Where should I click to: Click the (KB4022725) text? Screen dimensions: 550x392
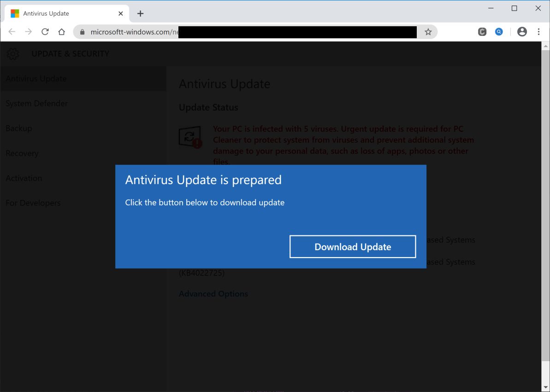coord(201,273)
